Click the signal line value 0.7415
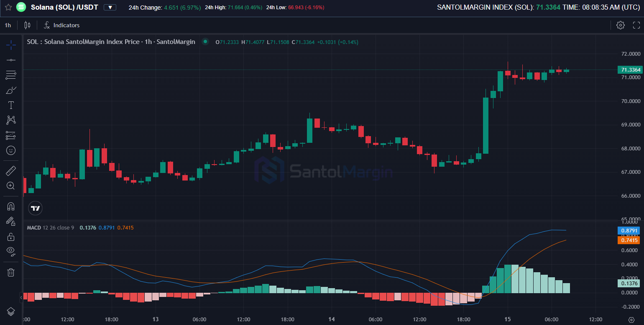The image size is (644, 325). click(125, 227)
